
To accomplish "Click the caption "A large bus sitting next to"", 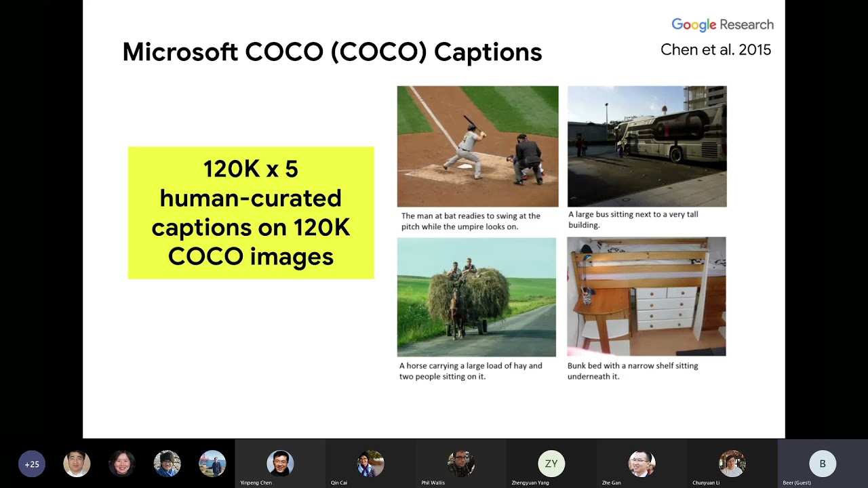I will [633, 220].
